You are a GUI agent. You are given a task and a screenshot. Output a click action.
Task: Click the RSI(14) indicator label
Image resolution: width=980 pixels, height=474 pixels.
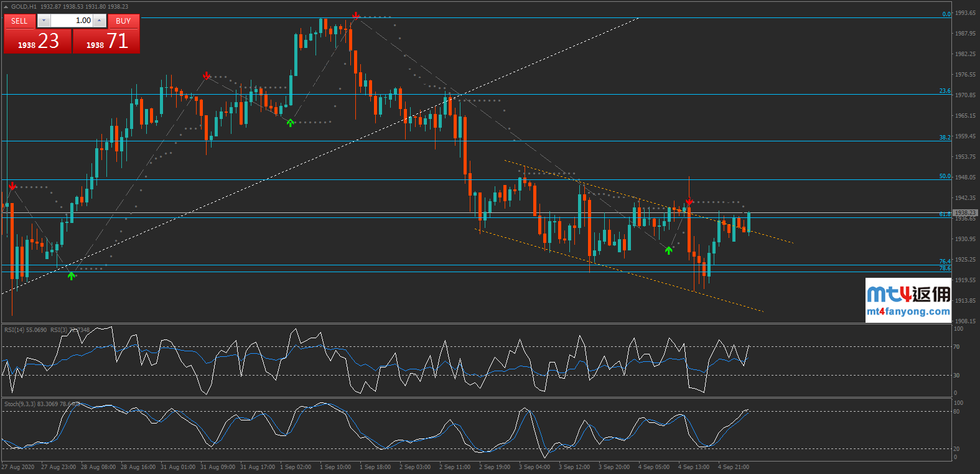[25, 329]
